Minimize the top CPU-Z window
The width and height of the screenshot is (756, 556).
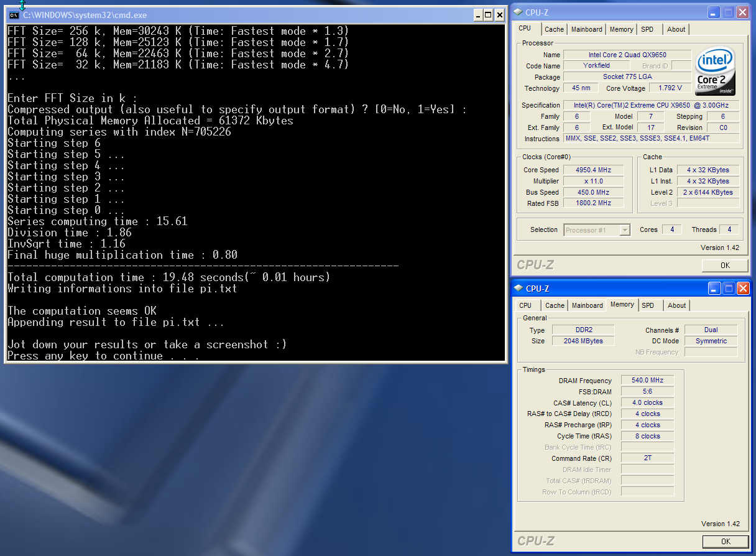(x=714, y=12)
